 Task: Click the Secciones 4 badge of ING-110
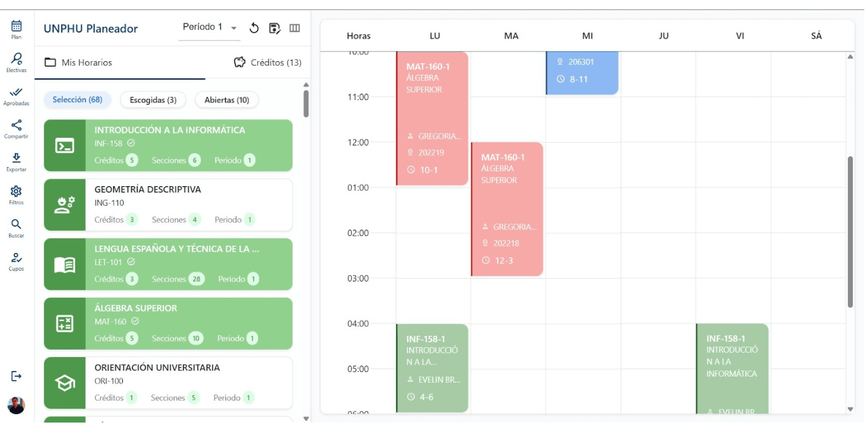click(195, 220)
